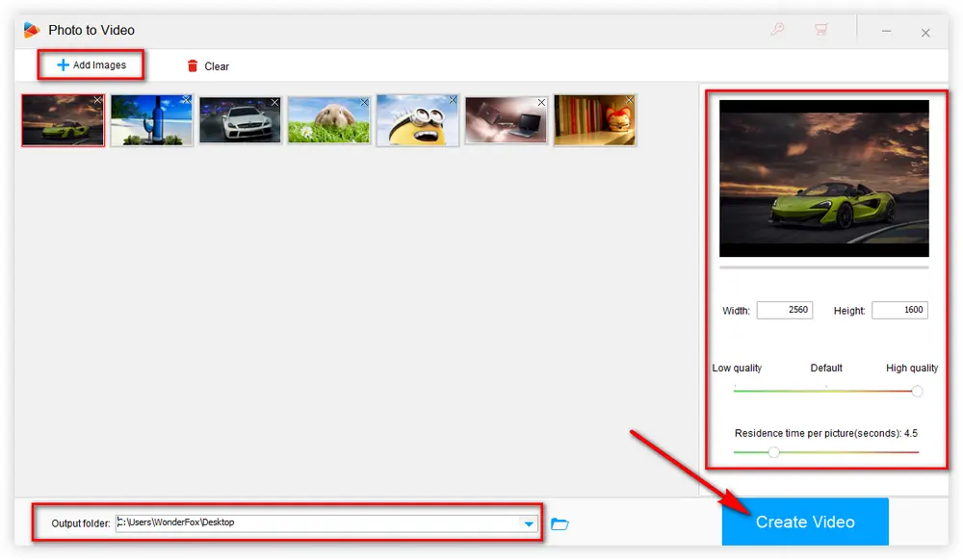
Task: Remove the Minion image using its X
Action: [453, 100]
